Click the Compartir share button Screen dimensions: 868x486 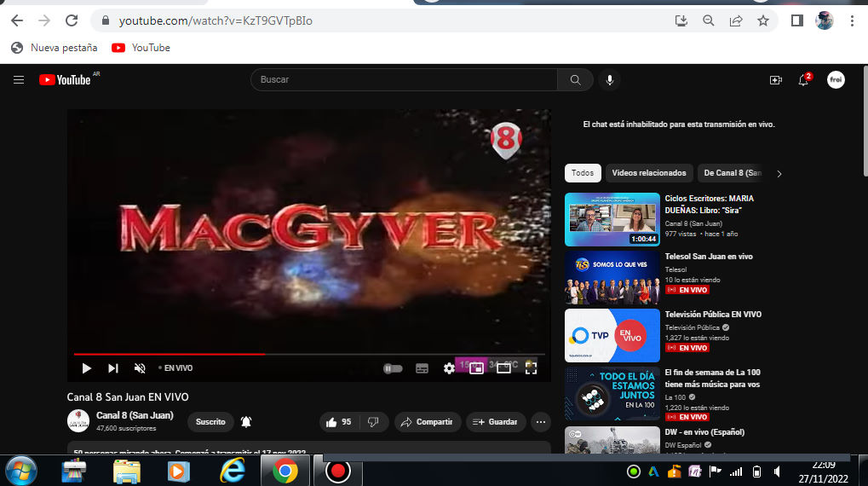click(x=428, y=422)
